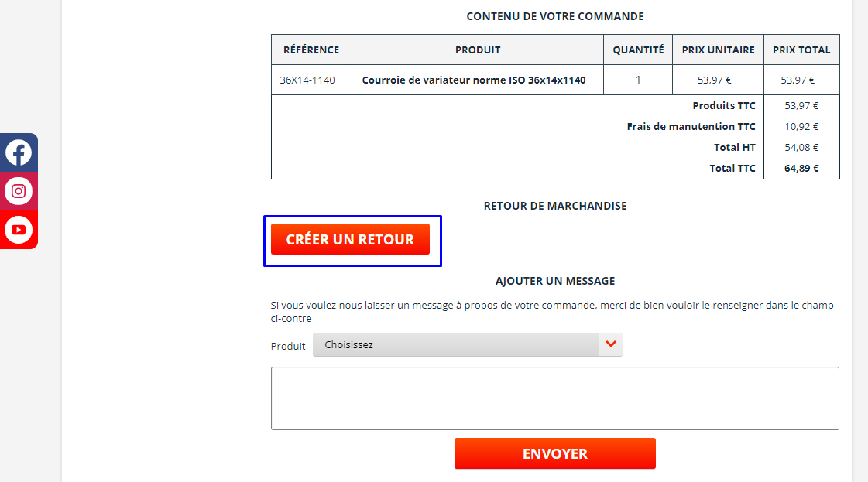Viewport: 868px width, 482px height.
Task: Click the Produit column header
Action: coord(478,50)
